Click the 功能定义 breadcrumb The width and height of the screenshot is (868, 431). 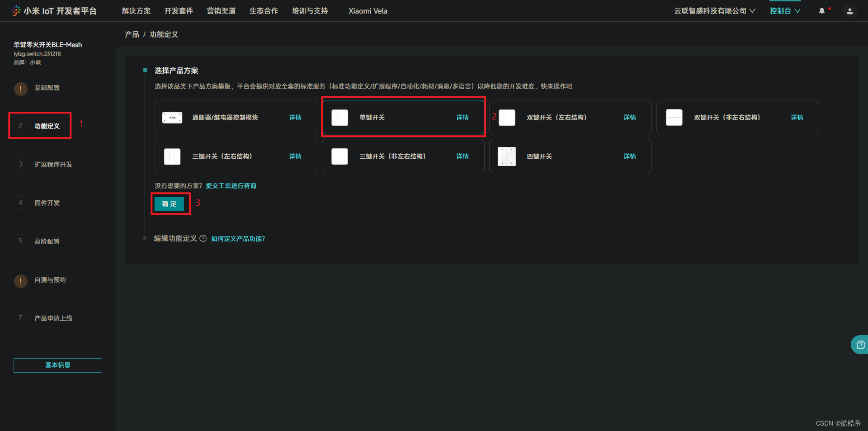coord(164,34)
